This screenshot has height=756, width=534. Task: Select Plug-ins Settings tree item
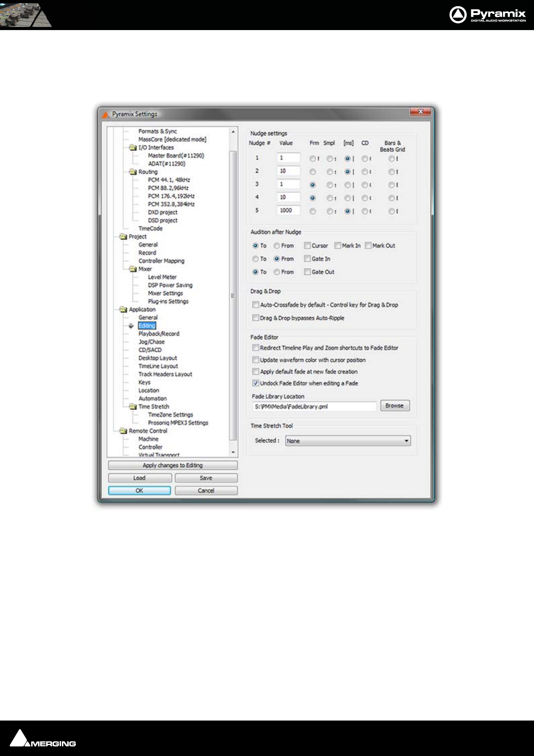(x=168, y=301)
